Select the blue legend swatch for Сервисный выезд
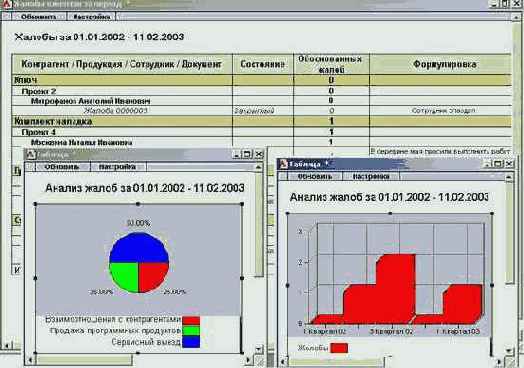This screenshot has height=368, width=524. (191, 342)
